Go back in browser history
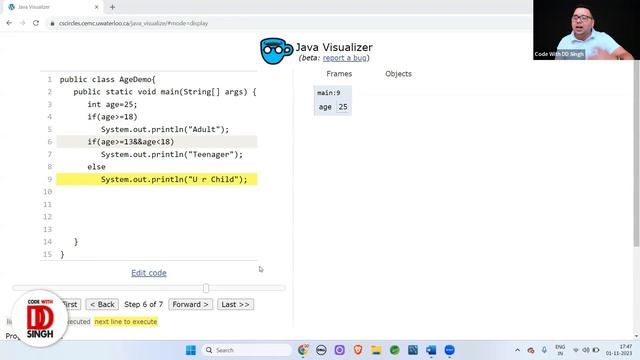 [9, 23]
